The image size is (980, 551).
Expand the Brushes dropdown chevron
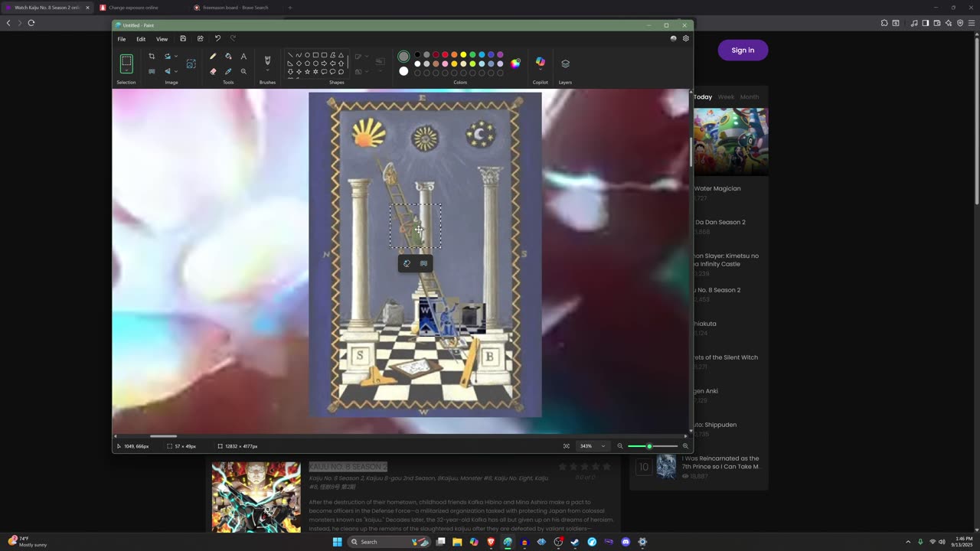point(267,70)
